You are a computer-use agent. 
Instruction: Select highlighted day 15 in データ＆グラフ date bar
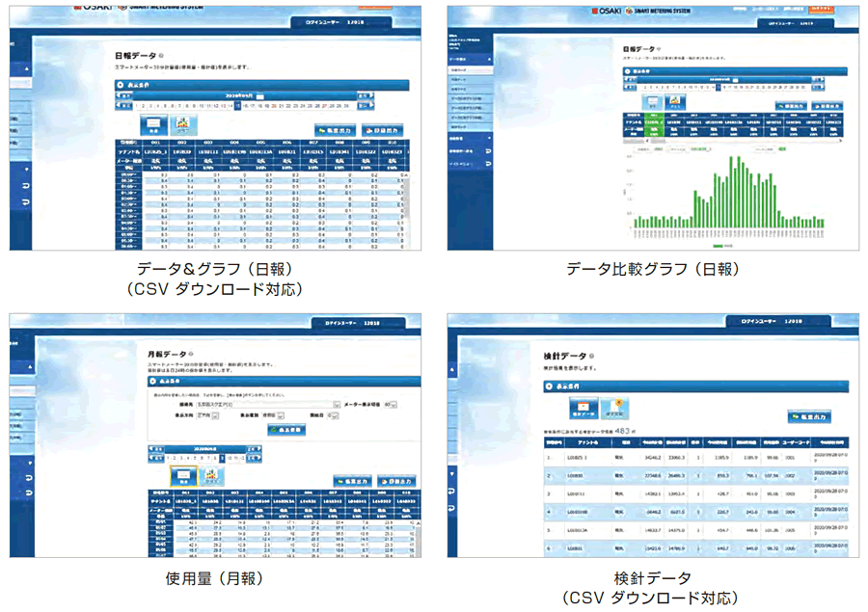pyautogui.click(x=238, y=106)
